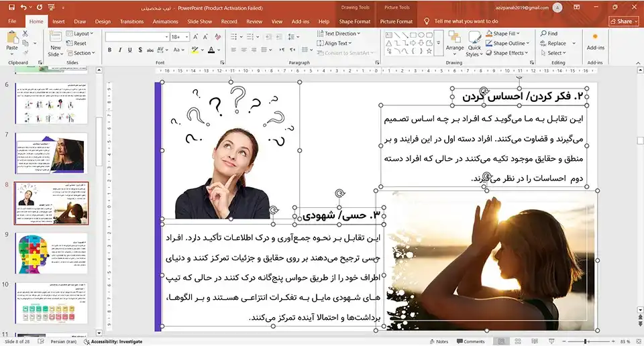This screenshot has height=346, width=644.
Task: Open Shape Effects dropdown
Action: tap(507, 53)
